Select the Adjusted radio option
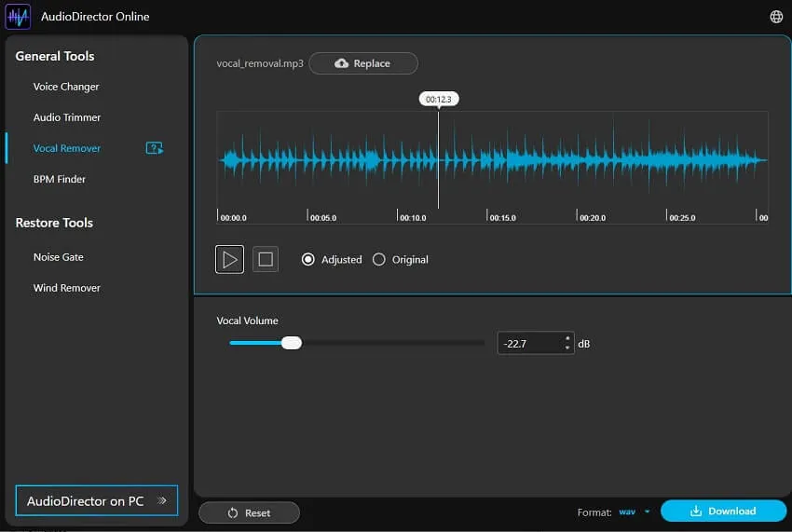Image resolution: width=792 pixels, height=532 pixels. tap(307, 259)
